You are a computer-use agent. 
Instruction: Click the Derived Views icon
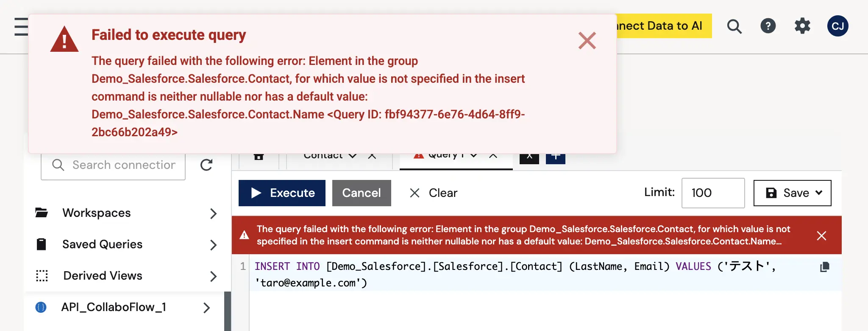42,276
